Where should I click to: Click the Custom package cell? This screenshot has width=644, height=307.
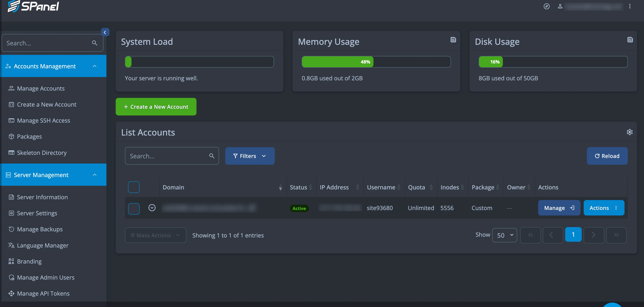tap(482, 208)
